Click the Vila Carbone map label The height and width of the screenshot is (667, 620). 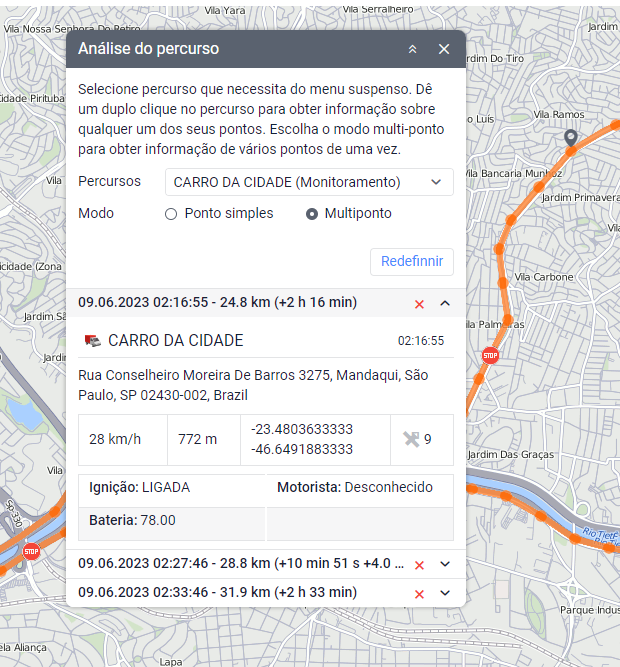click(x=544, y=277)
